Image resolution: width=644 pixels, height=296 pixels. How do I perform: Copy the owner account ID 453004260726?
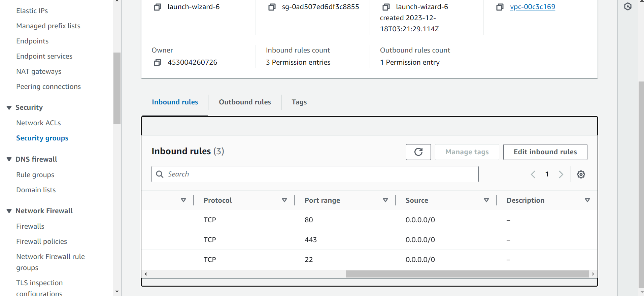point(157,63)
